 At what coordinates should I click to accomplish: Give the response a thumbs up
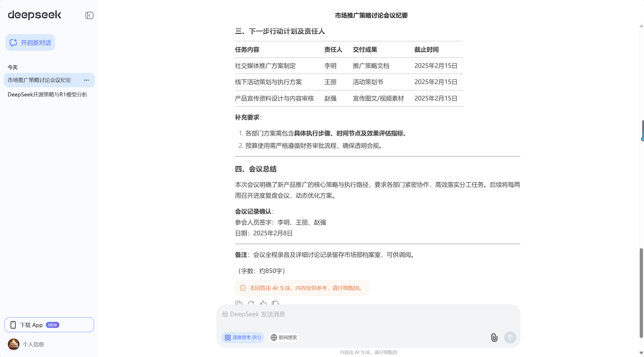263,304
